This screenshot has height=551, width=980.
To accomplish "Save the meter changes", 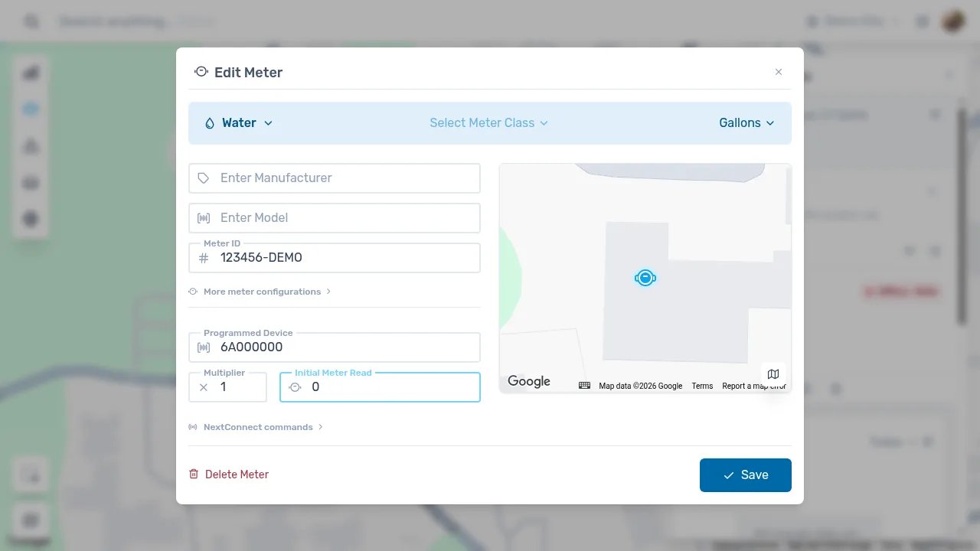I will [x=746, y=474].
